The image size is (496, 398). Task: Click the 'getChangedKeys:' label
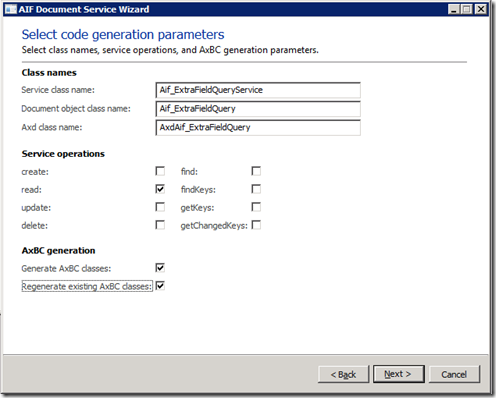tap(214, 226)
